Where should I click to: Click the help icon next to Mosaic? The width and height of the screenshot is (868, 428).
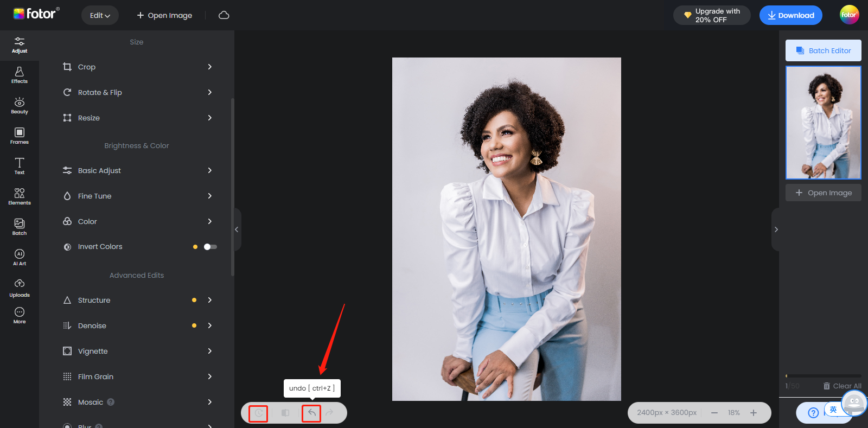(x=111, y=402)
